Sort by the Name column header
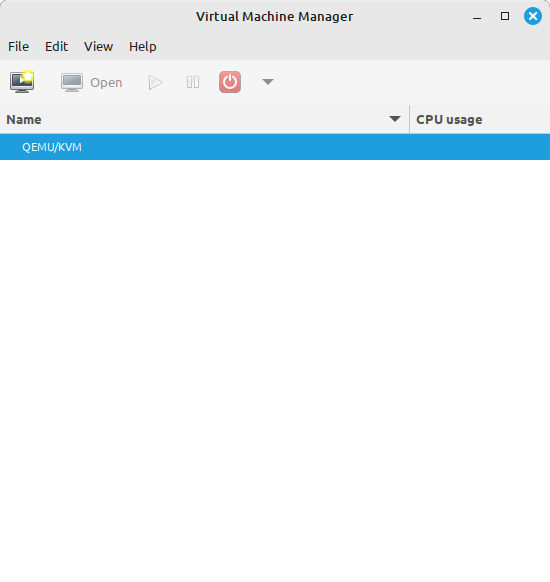The width and height of the screenshot is (550, 582). (204, 120)
